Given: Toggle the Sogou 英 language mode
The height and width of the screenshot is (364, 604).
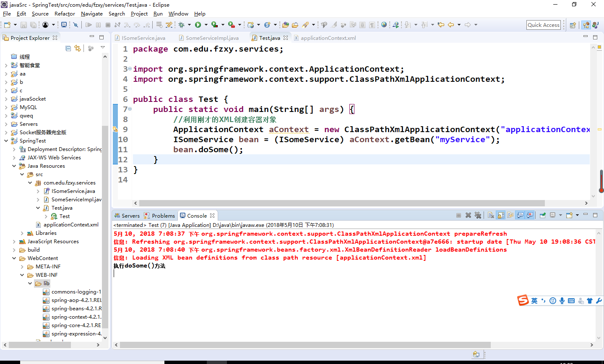Looking at the screenshot, I should [x=534, y=301].
